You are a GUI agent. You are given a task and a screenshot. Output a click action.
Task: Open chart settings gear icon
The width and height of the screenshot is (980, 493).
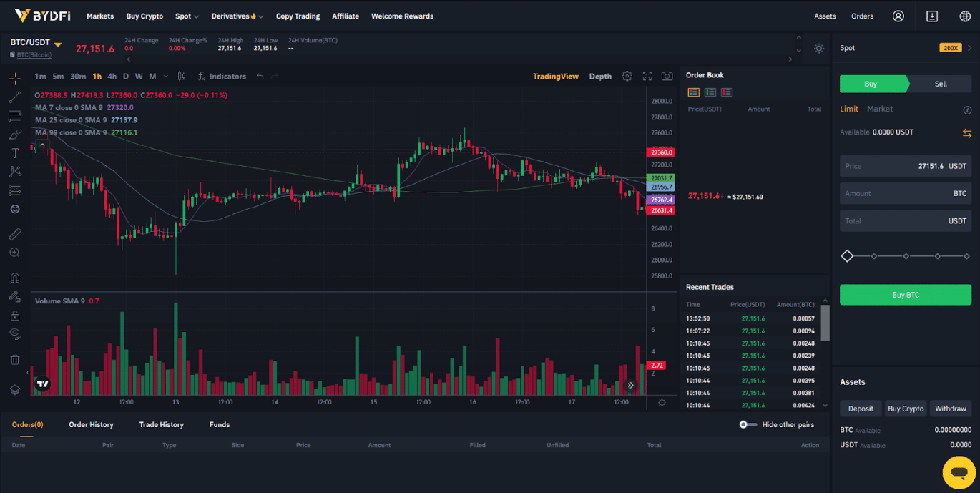tap(627, 77)
